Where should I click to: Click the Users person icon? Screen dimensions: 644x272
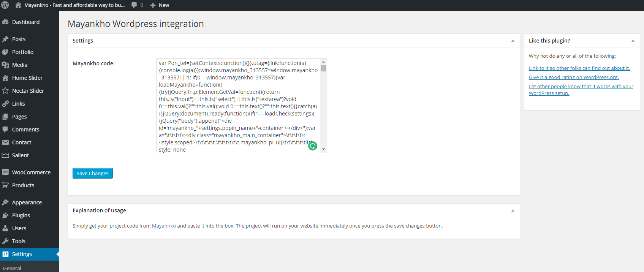(5, 228)
